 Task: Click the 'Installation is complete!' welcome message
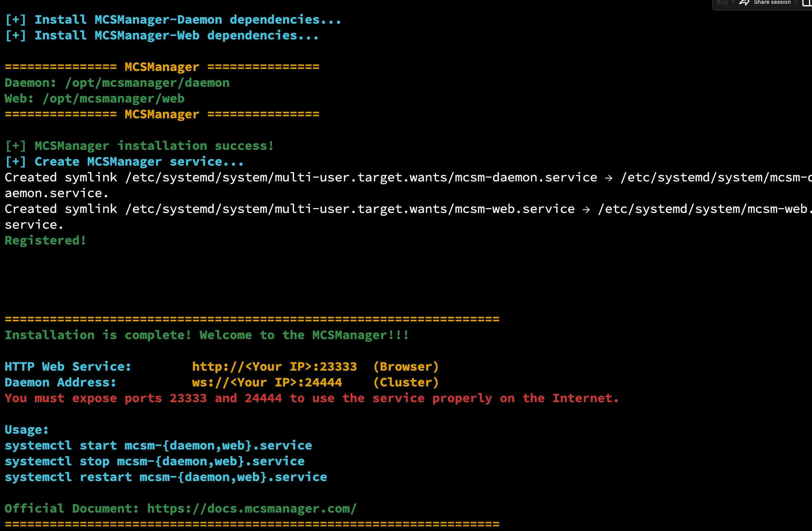206,335
